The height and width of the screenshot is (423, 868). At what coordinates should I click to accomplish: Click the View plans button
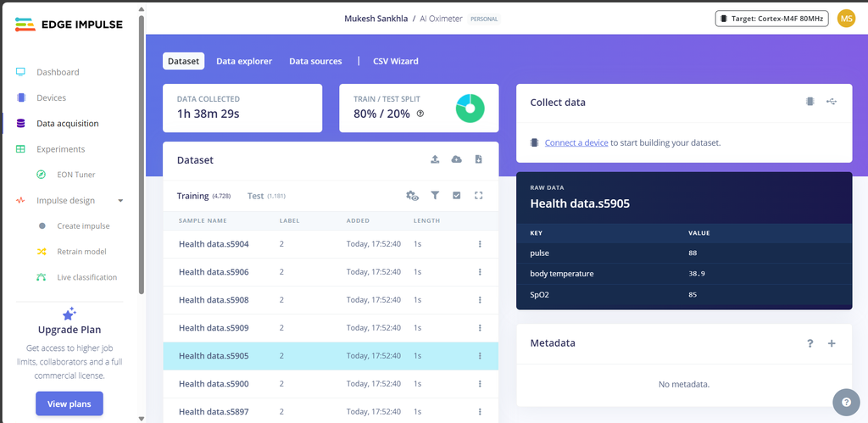pos(70,404)
